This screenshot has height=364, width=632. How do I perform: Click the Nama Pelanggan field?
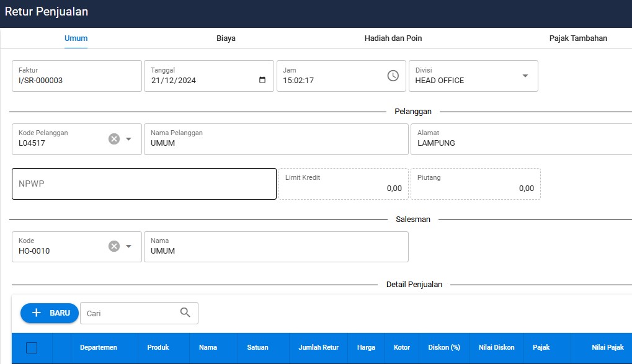[x=276, y=143]
